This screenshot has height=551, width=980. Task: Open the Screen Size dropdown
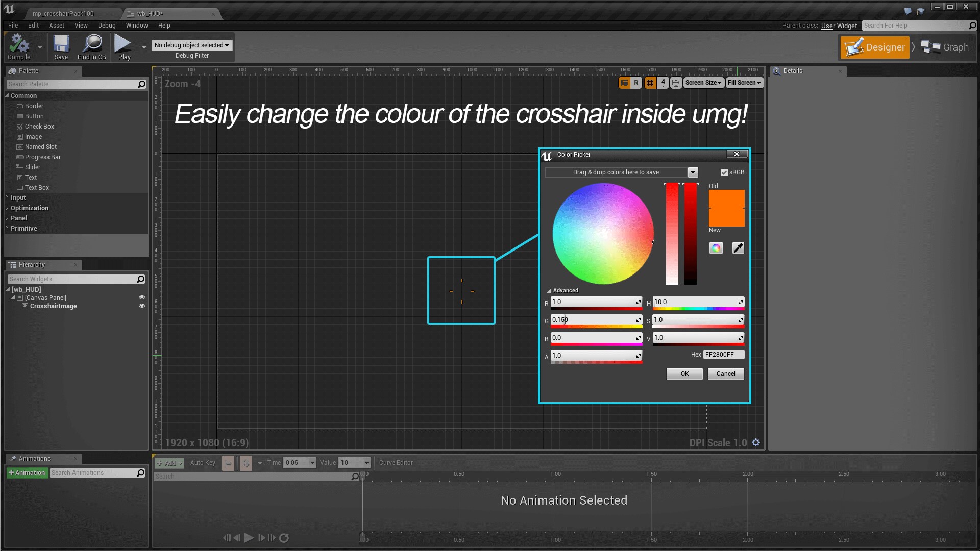[x=703, y=83]
